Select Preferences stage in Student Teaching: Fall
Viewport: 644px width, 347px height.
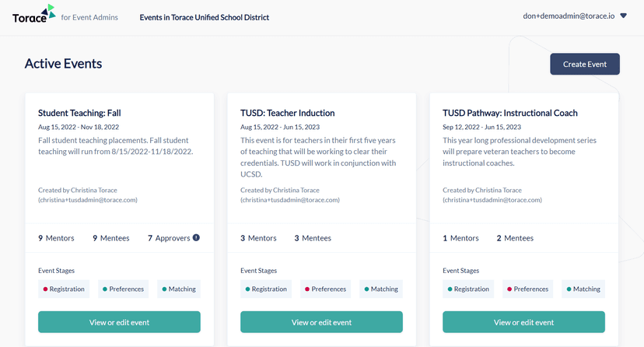point(123,289)
